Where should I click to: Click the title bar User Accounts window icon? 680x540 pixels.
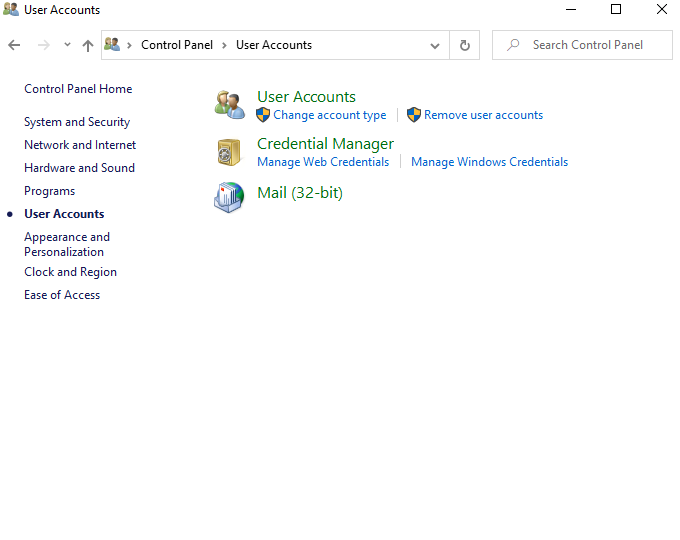pos(11,10)
